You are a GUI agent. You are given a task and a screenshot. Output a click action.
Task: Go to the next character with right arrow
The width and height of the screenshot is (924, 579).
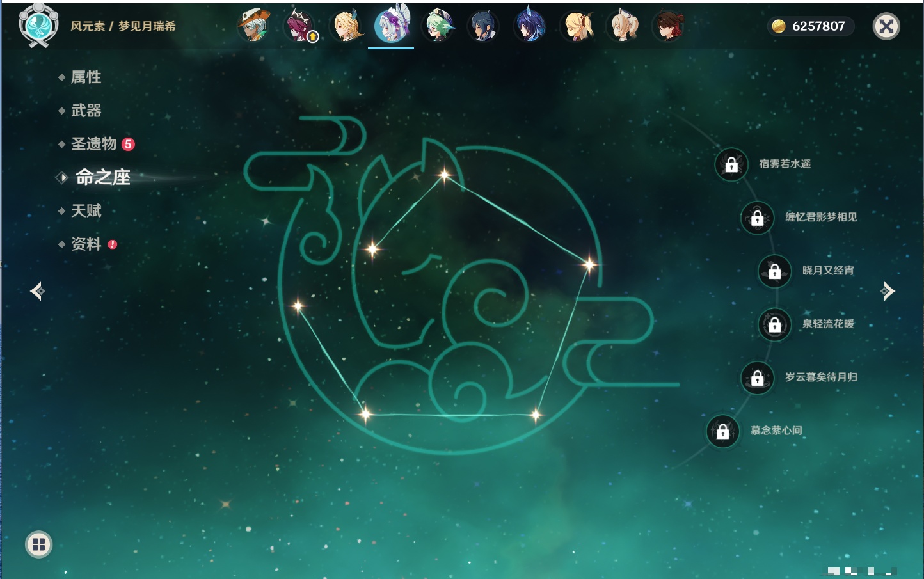tap(888, 291)
